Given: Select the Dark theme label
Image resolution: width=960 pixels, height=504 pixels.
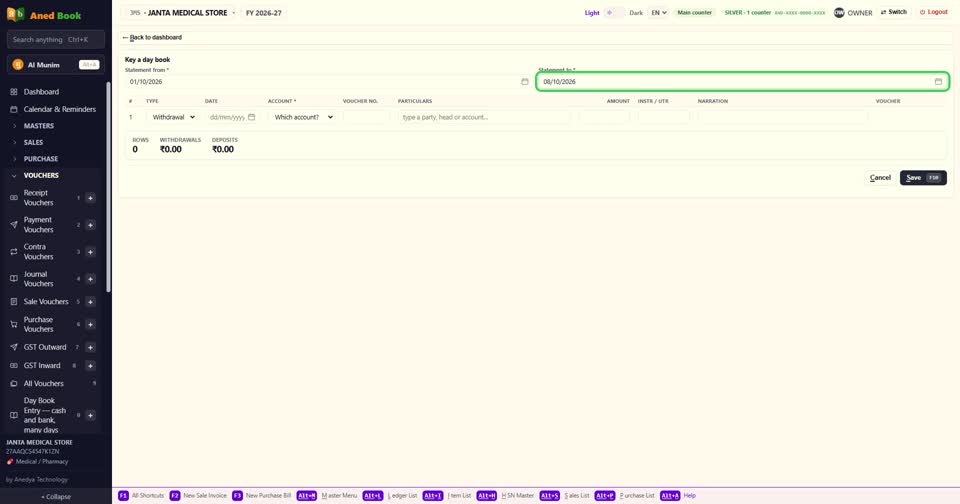Looking at the screenshot, I should click(636, 13).
